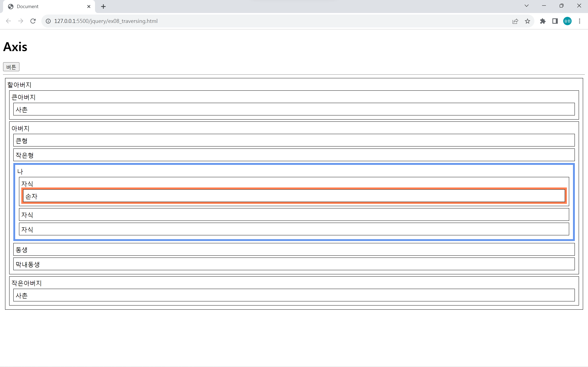Click the 손자 box with orange border
The height and width of the screenshot is (367, 588).
pos(294,196)
